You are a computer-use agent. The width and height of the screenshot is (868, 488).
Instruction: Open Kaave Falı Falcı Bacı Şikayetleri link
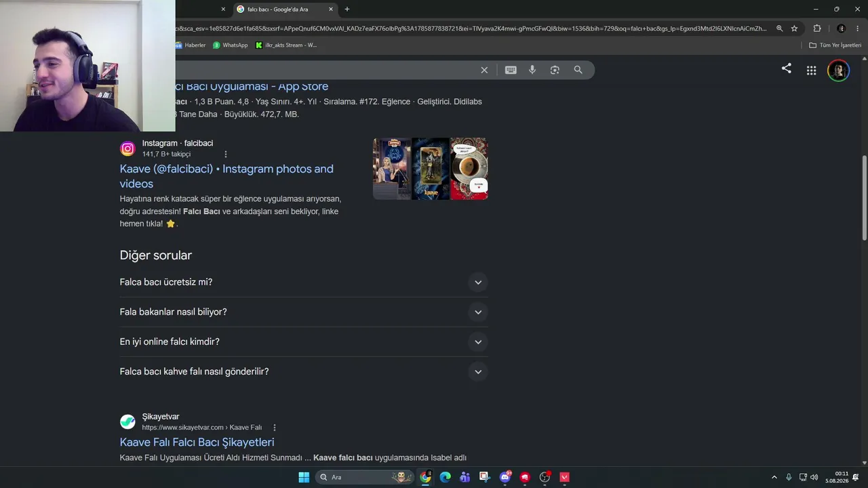pyautogui.click(x=197, y=442)
